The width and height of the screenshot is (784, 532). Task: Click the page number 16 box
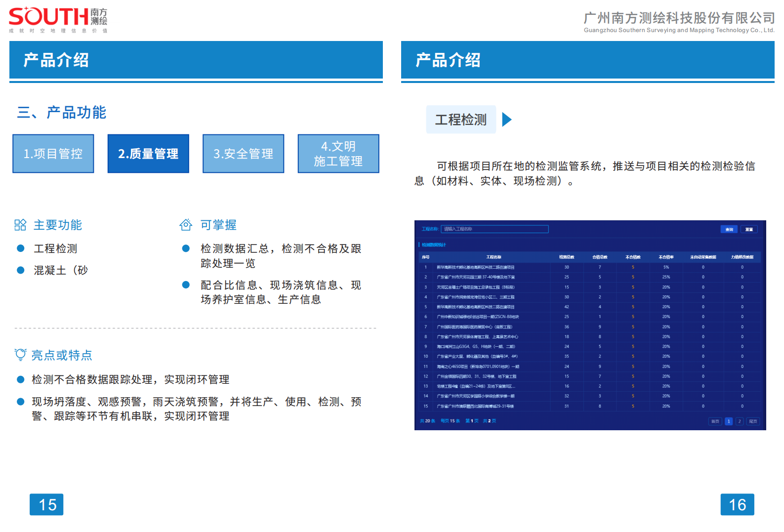pos(737,504)
